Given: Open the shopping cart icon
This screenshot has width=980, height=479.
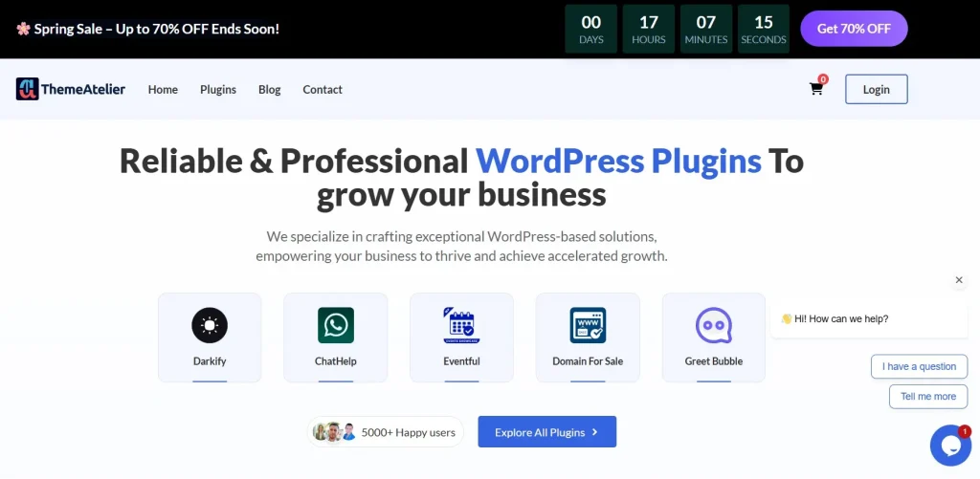Looking at the screenshot, I should pyautogui.click(x=816, y=89).
